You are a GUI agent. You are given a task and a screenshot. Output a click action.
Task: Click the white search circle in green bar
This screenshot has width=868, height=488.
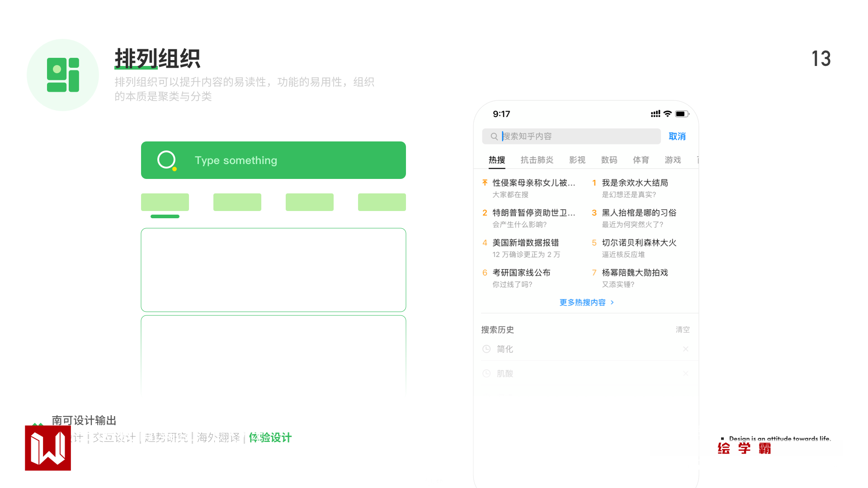click(x=166, y=160)
